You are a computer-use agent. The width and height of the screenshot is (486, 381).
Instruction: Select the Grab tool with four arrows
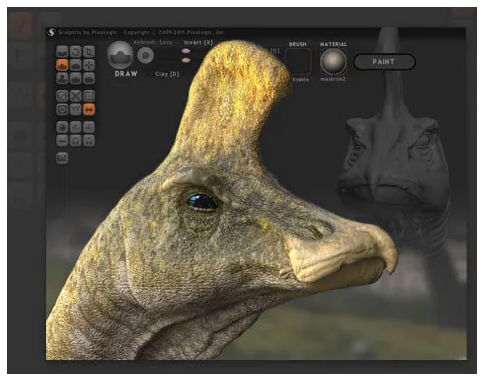89,65
